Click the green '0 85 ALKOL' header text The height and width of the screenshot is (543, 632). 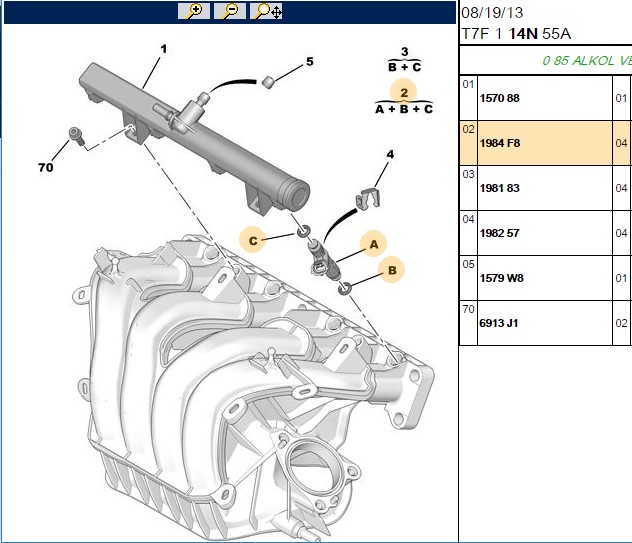pyautogui.click(x=587, y=60)
